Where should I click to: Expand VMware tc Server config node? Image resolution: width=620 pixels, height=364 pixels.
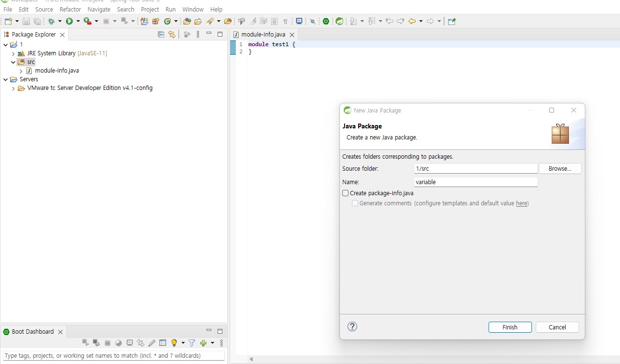pyautogui.click(x=13, y=88)
